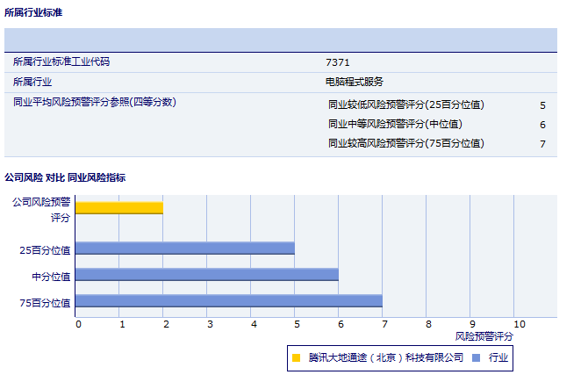Select the 电脑程式服务 industry value

354,82
